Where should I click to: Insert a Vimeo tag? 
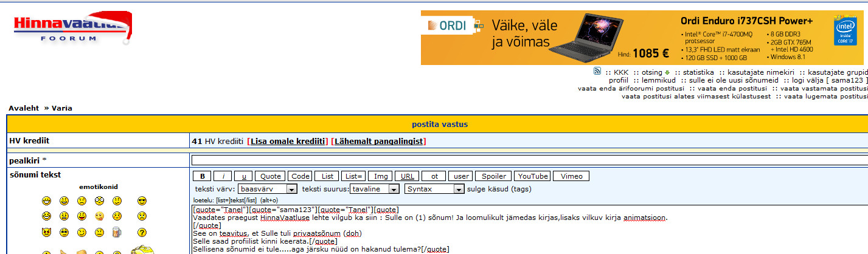[571, 176]
